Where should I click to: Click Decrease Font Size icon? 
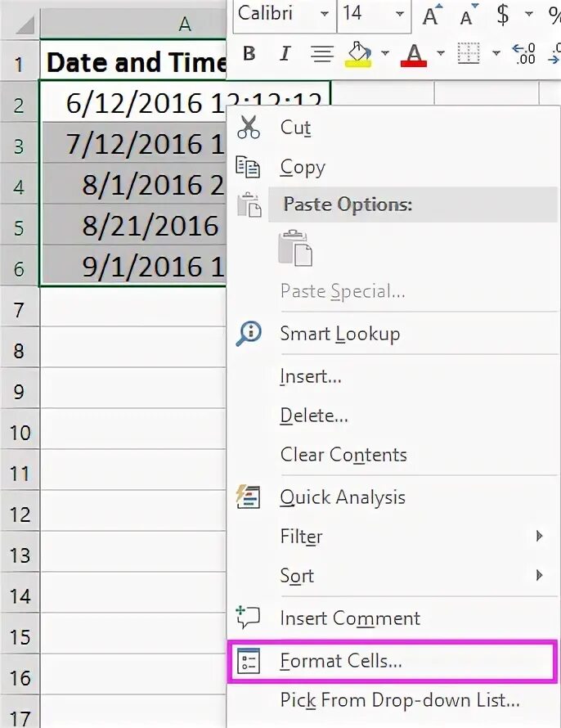pos(468,16)
